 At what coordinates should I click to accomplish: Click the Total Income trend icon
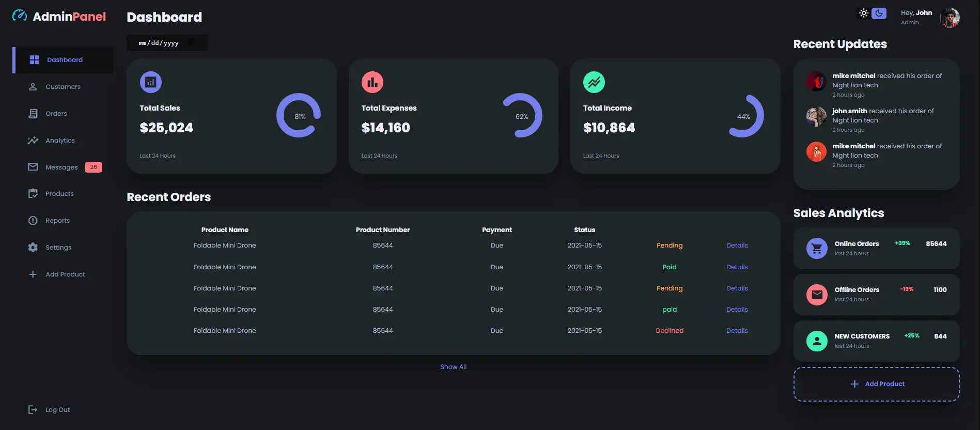tap(594, 82)
